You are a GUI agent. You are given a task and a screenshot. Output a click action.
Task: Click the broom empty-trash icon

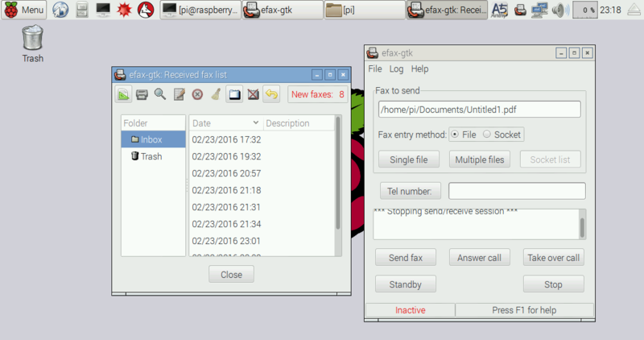tap(216, 94)
